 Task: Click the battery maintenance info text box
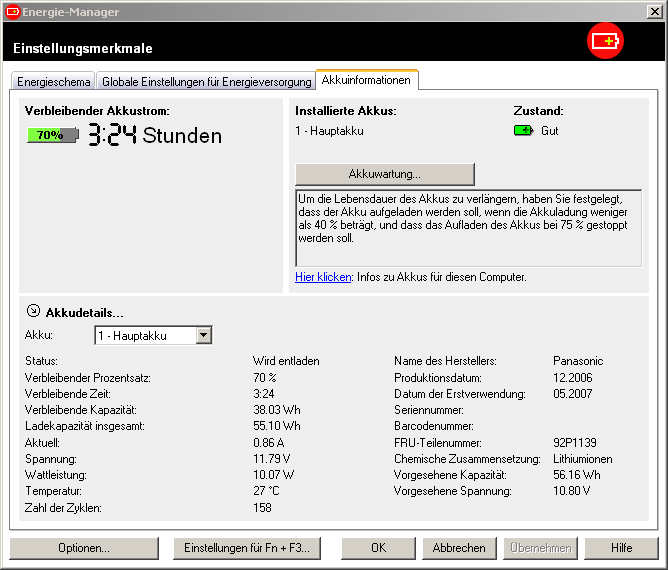tap(469, 228)
